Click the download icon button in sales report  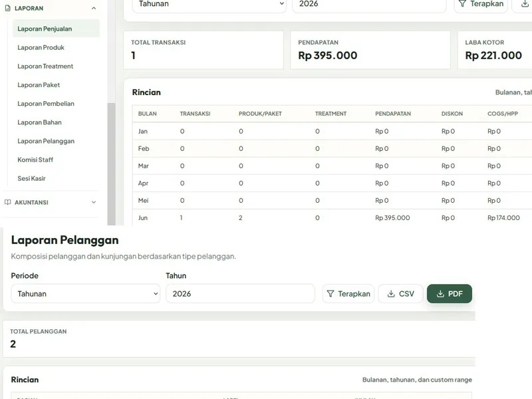pyautogui.click(x=523, y=5)
